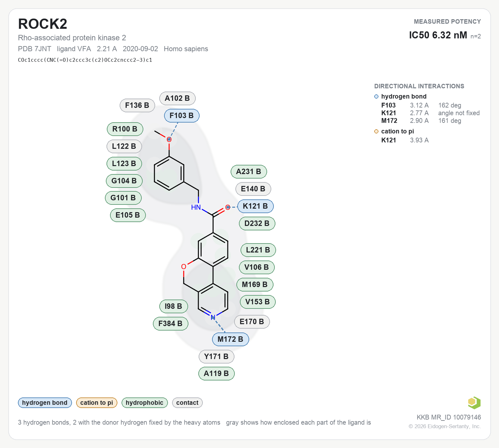Select residue E170 B
The width and height of the screenshot is (499, 448).
pyautogui.click(x=252, y=322)
